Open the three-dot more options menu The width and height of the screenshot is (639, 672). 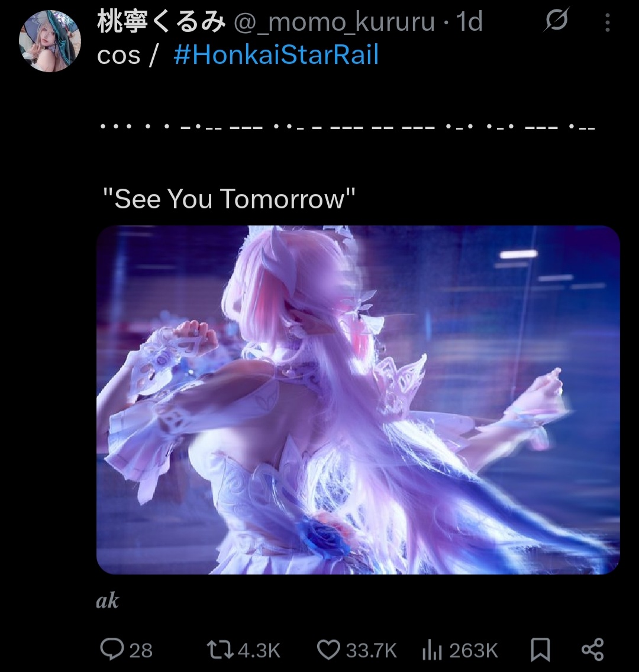pos(607,22)
